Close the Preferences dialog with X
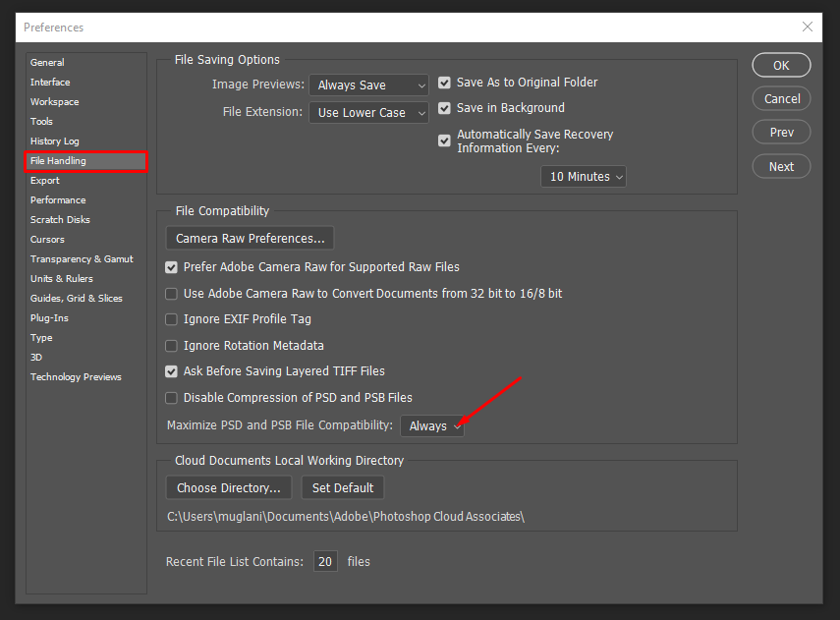 click(x=807, y=27)
